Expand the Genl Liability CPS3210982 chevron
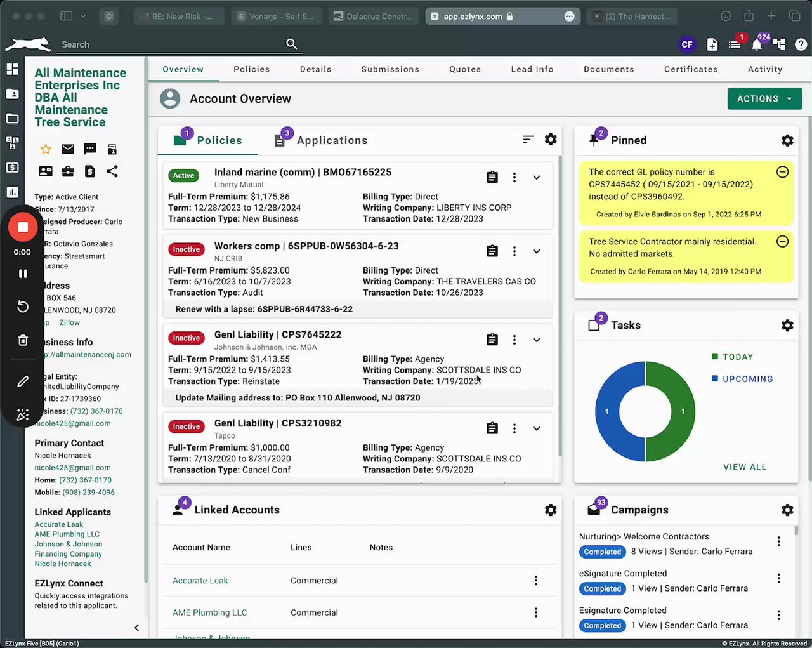The width and height of the screenshot is (812, 648). (x=537, y=428)
